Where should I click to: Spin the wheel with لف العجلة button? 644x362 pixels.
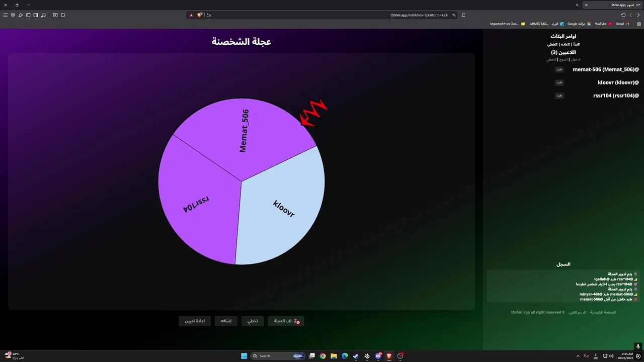pos(286,321)
